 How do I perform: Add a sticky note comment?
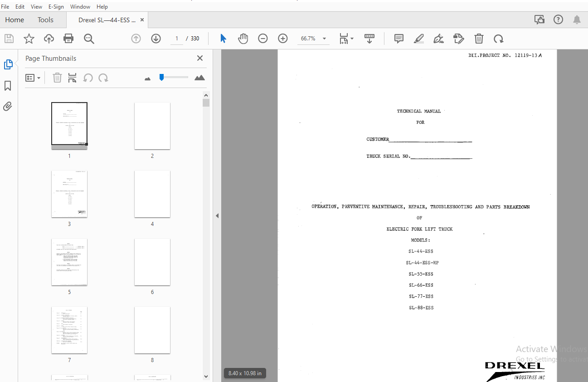[x=399, y=39]
